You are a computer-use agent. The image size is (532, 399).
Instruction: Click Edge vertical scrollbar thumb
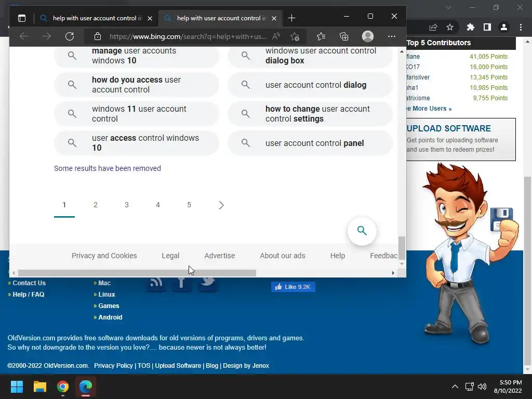point(402,248)
